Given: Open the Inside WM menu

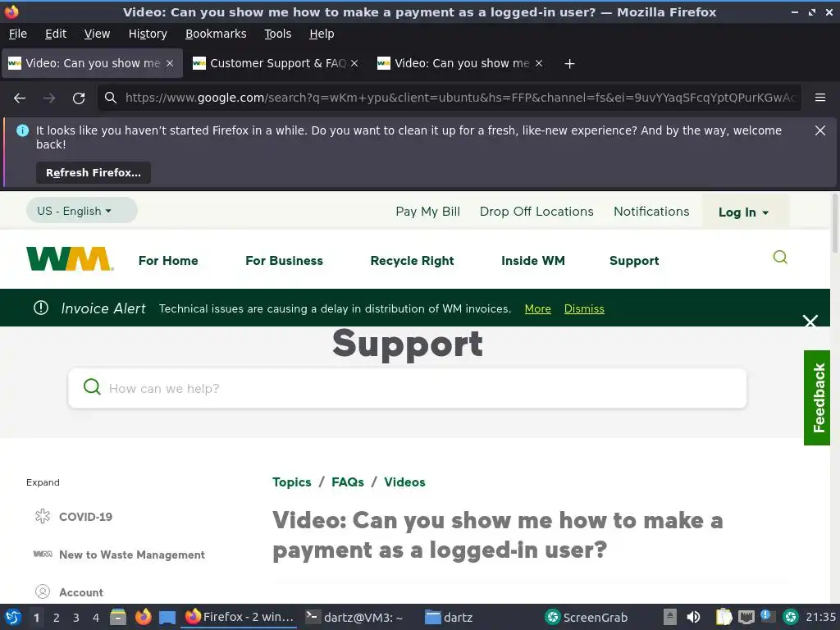Looking at the screenshot, I should [x=533, y=261].
